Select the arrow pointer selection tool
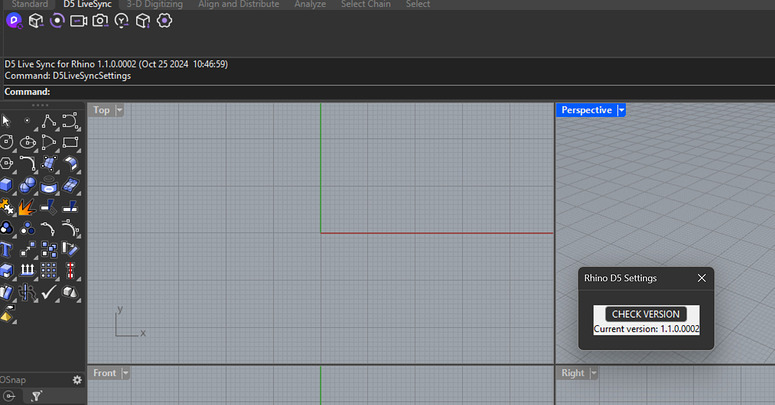This screenshot has width=775, height=405. [x=6, y=121]
